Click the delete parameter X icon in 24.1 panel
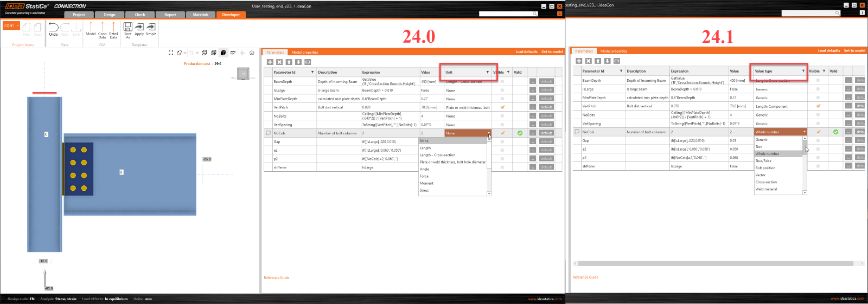This screenshot has width=868, height=304. tap(588, 61)
